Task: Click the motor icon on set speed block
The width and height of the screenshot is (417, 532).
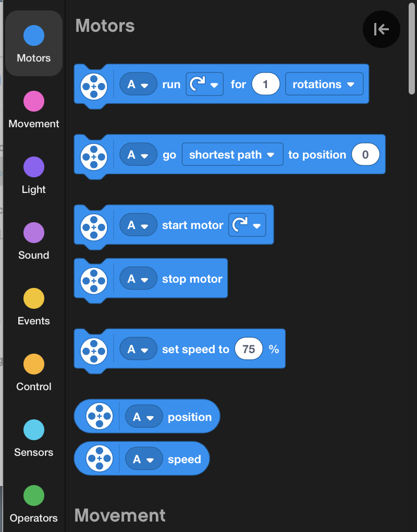Action: (x=94, y=349)
